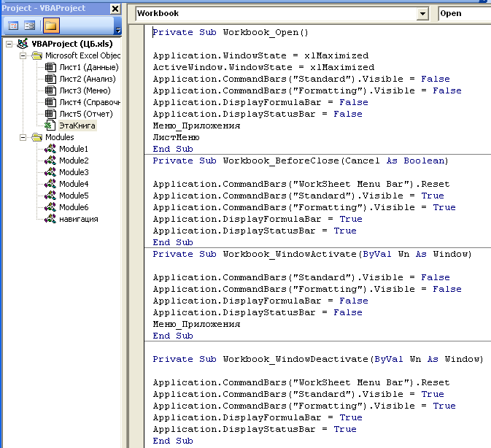491x448 pixels.
Task: Select worksheet icon of Лист5 (Отчет)
Action: click(x=50, y=114)
